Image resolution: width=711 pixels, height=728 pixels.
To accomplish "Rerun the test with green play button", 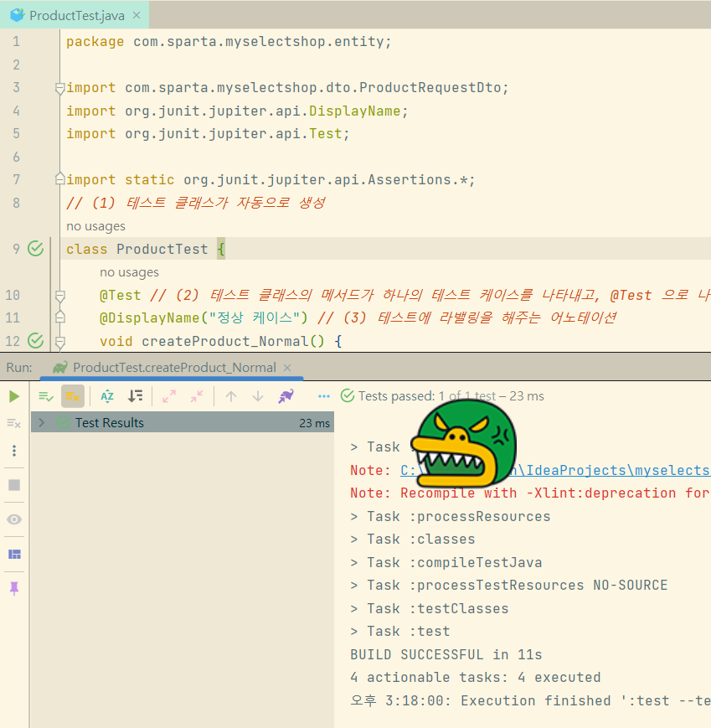I will pyautogui.click(x=14, y=396).
